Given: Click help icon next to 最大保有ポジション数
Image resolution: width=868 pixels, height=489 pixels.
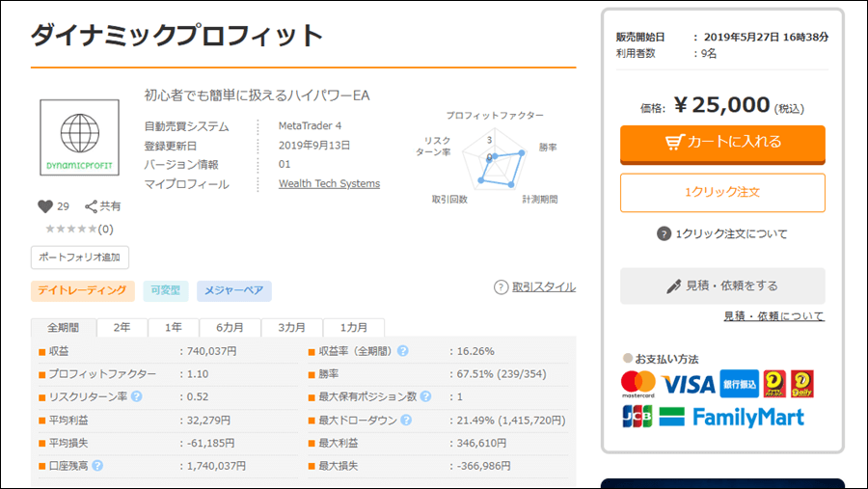Looking at the screenshot, I should 425,396.
